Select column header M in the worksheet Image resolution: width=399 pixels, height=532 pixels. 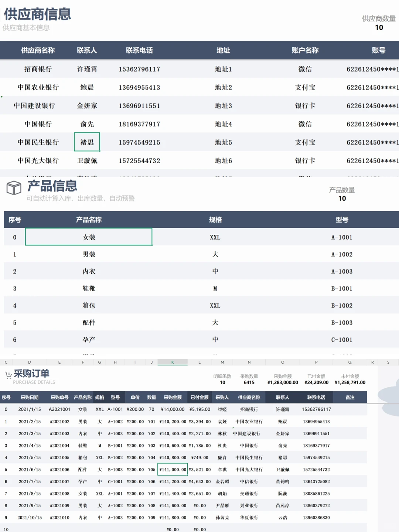222,362
